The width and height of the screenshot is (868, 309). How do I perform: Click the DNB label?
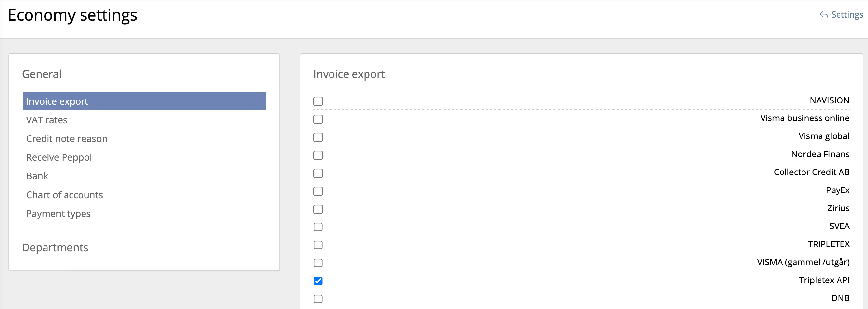click(x=840, y=298)
